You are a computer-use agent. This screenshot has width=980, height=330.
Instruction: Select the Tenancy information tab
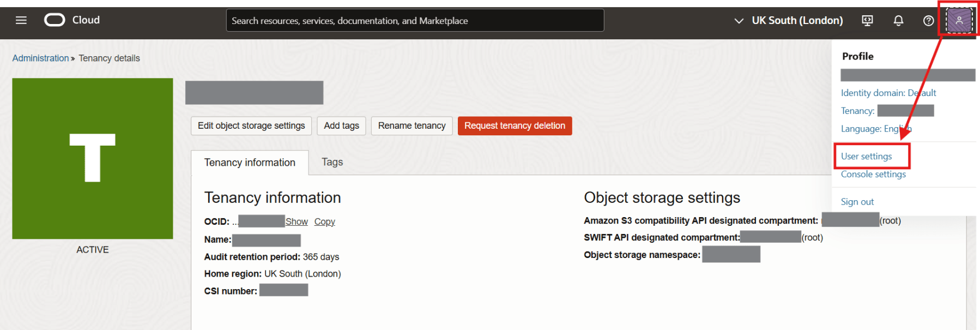(x=250, y=163)
